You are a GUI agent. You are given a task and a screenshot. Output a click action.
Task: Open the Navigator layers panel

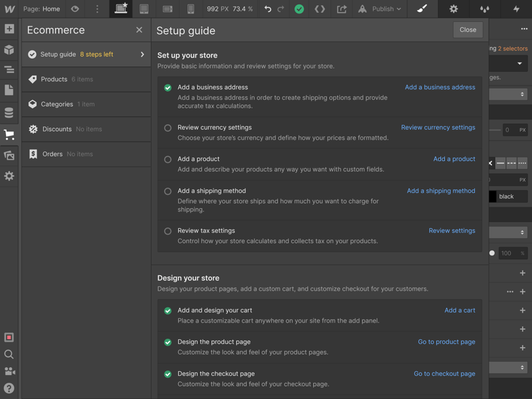point(9,70)
